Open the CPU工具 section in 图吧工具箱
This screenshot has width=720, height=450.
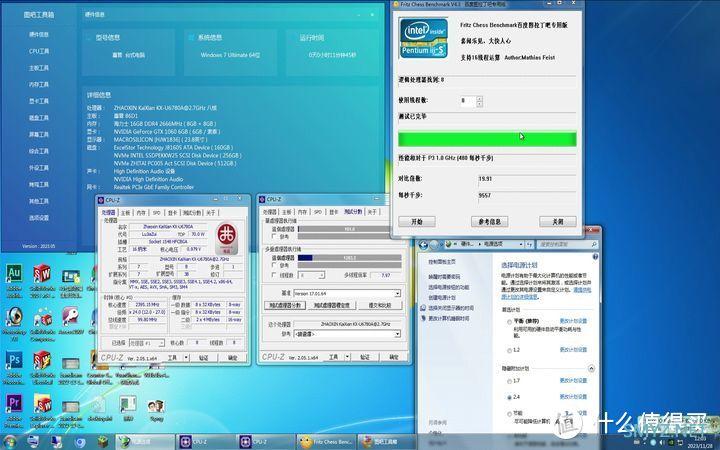[39, 51]
